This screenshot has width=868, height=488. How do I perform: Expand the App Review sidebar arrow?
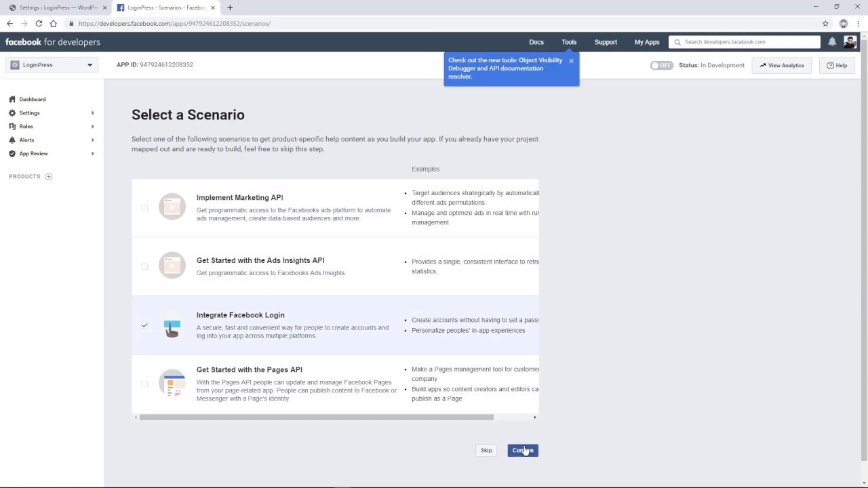click(92, 153)
